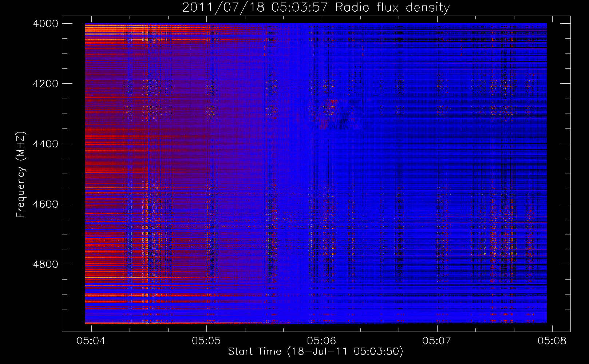Viewport: 589px width, 364px height.
Task: Click the "Start Time (18-Jul-11 05:03:50)" label
Action: 316,352
